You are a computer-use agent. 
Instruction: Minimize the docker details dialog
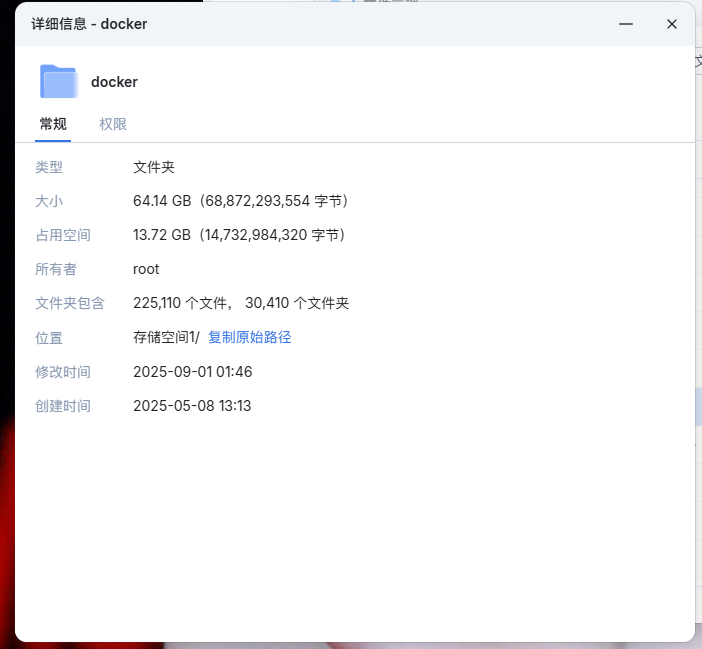(x=625, y=24)
